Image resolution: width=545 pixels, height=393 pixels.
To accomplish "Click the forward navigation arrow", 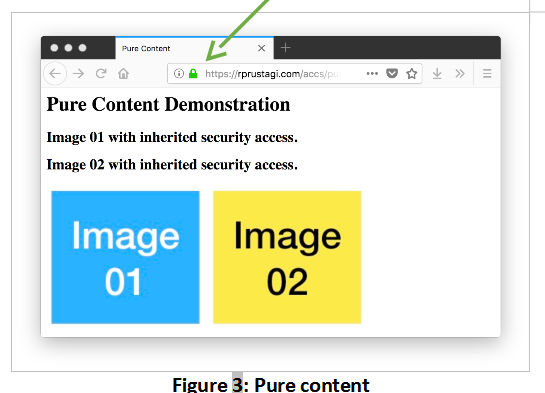I will point(79,74).
